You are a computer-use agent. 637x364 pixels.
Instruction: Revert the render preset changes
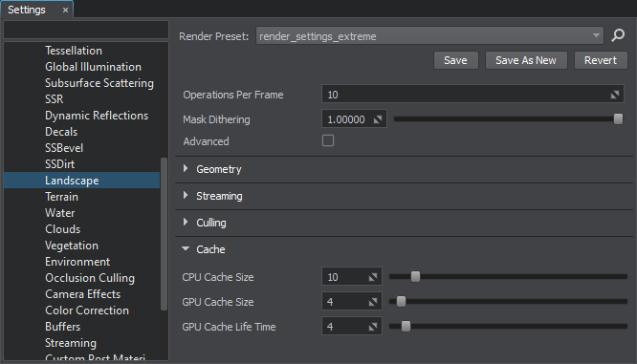(x=601, y=60)
